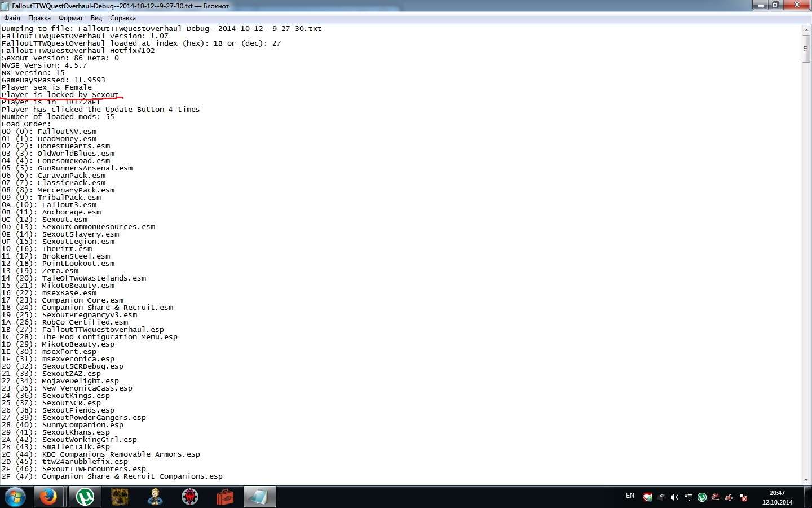Open the Файл menu
Viewport: 812px width, 508px height.
click(x=12, y=18)
